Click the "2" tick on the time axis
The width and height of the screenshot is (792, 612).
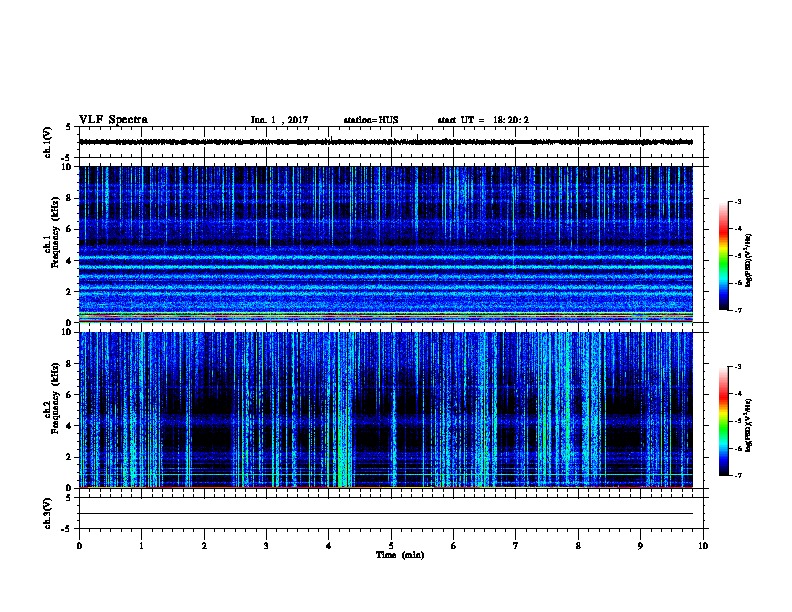(x=204, y=546)
